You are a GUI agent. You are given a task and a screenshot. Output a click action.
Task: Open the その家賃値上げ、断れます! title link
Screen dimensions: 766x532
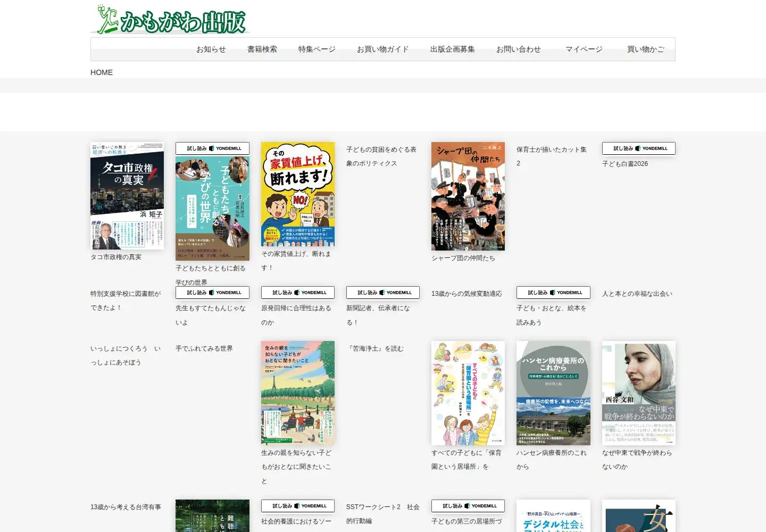click(296, 261)
